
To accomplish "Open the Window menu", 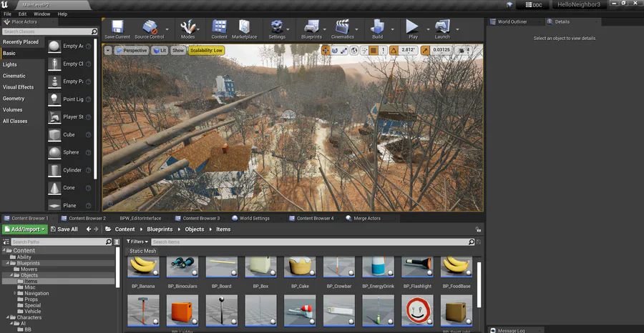I will click(x=42, y=14).
